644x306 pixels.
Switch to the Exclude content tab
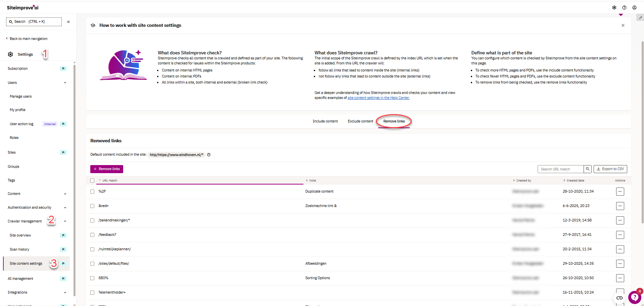360,121
